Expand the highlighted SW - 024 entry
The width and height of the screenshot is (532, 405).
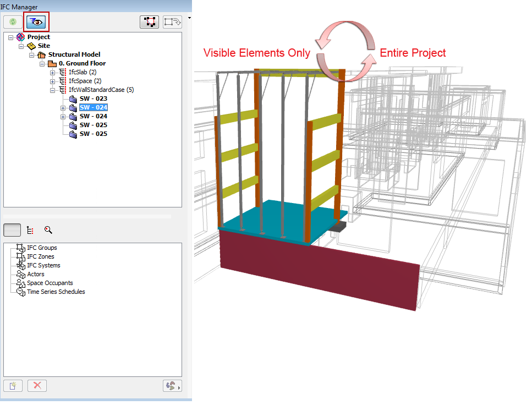[x=63, y=108]
